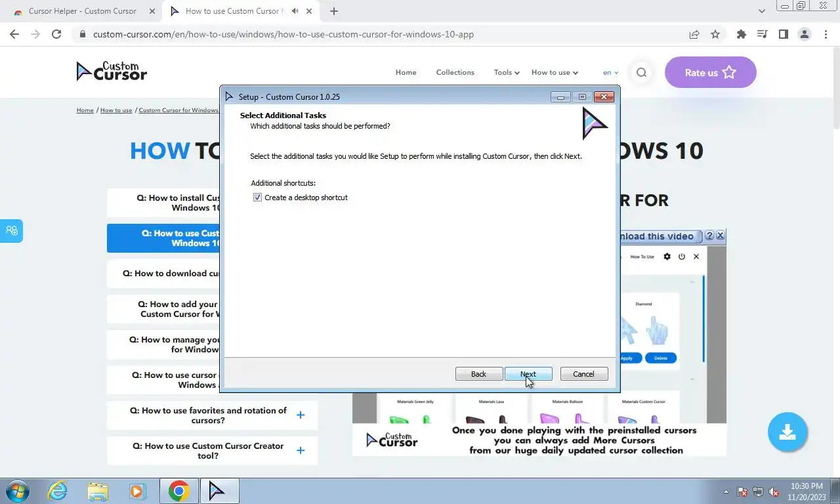Switch to the Cursor Helper browser tab
This screenshot has width=840, height=504.
(82, 11)
